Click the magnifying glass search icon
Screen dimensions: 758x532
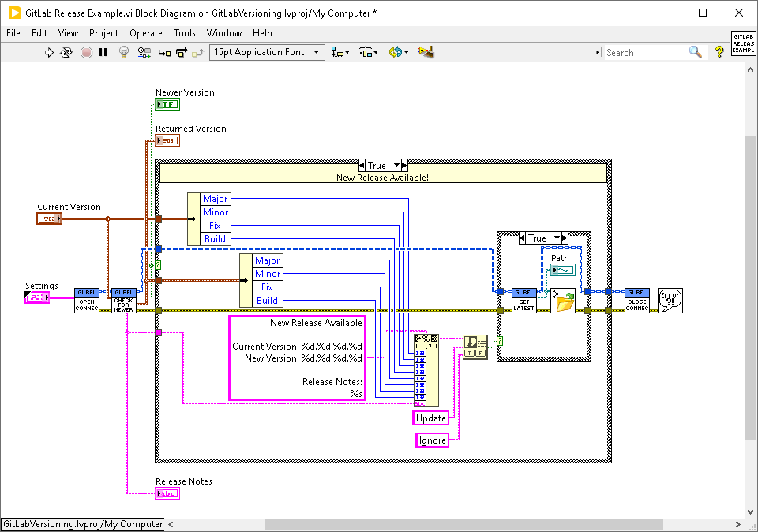tap(696, 52)
